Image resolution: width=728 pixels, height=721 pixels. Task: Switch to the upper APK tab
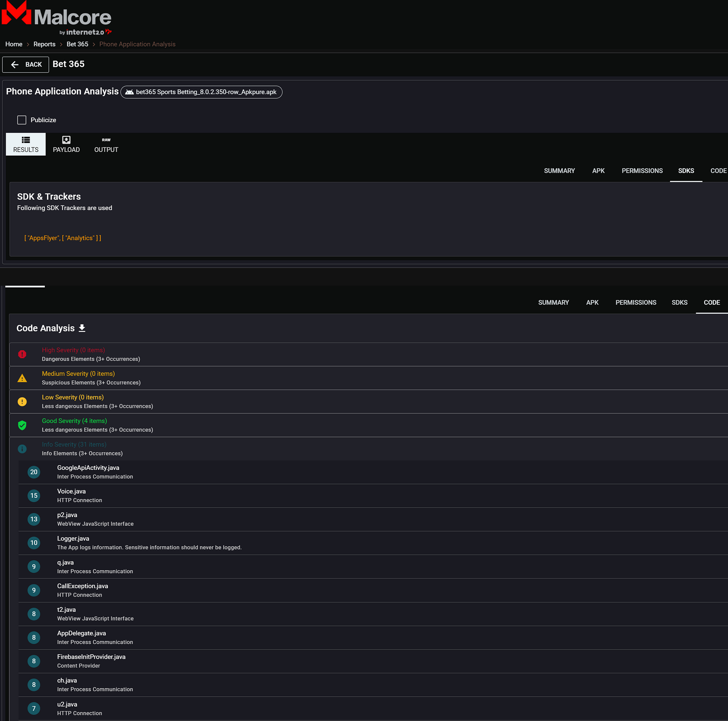point(598,171)
